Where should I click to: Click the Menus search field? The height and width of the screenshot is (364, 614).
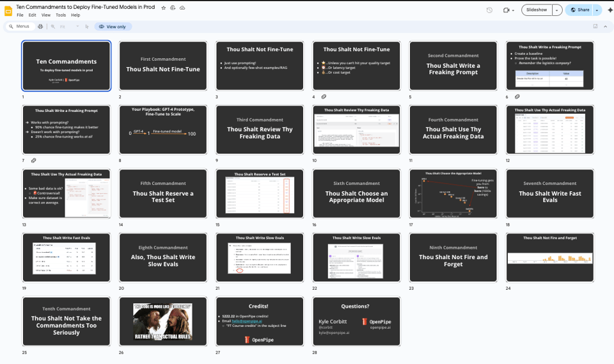click(19, 26)
